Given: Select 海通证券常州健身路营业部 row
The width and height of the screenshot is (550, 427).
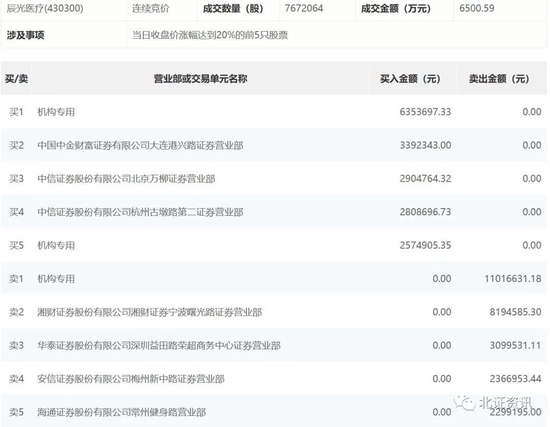Looking at the screenshot, I should tap(274, 412).
